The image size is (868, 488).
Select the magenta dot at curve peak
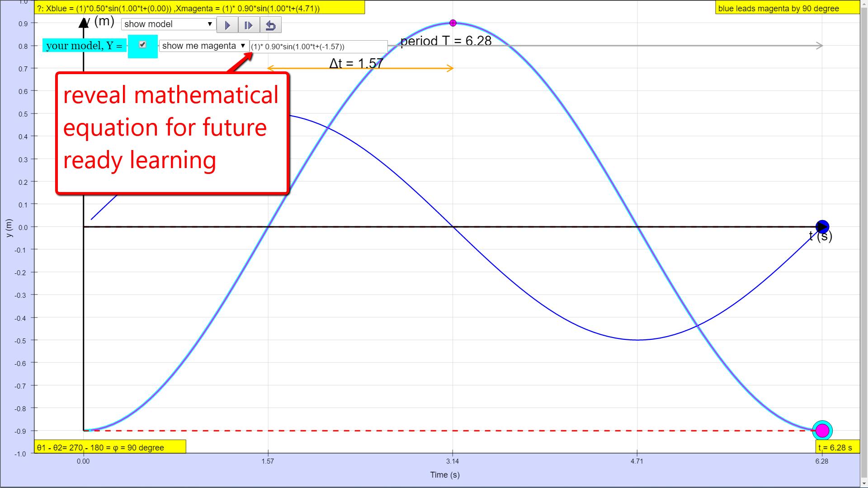453,23
